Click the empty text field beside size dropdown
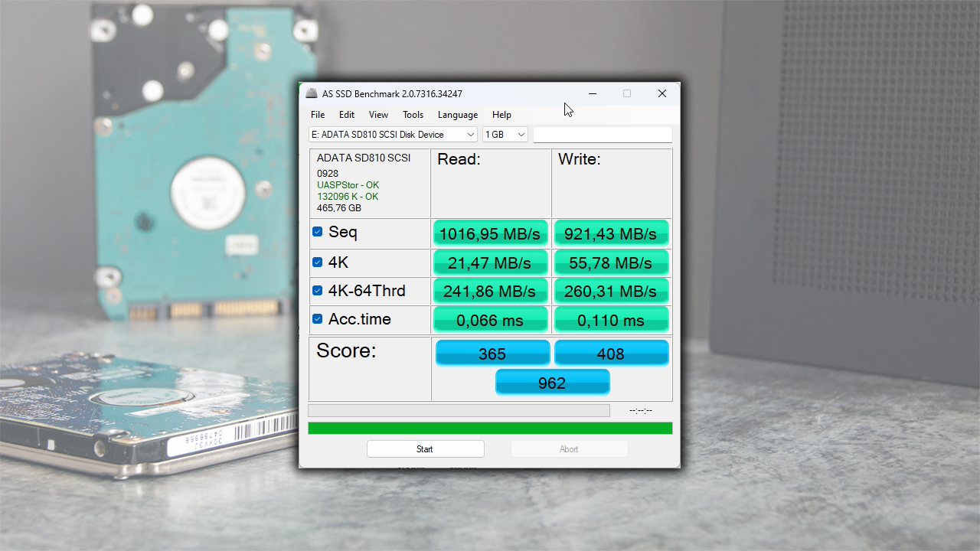Screen dimensions: 980x551 pyautogui.click(x=603, y=135)
